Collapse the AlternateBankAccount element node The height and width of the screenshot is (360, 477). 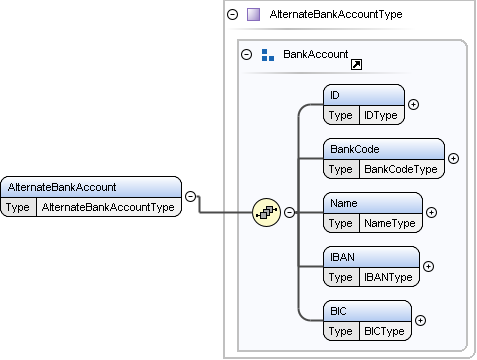(190, 196)
